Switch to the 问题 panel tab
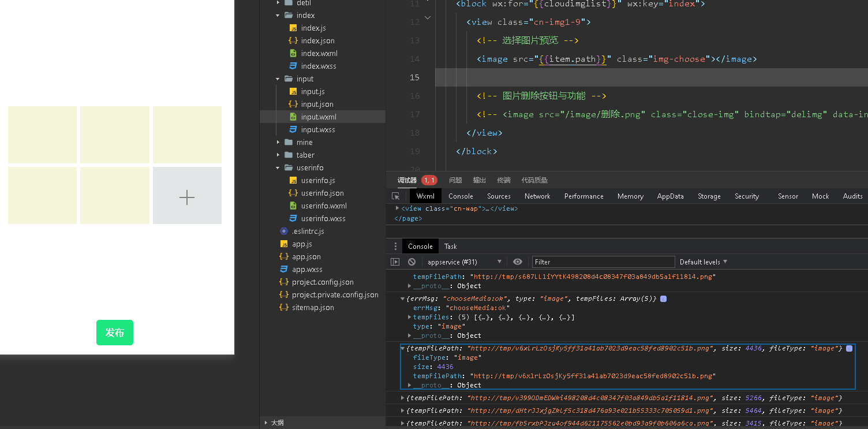Viewport: 868px width, 429px height. tap(455, 181)
